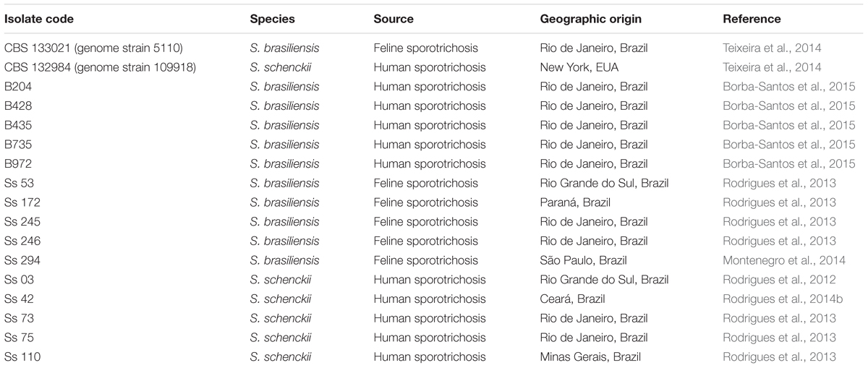Image resolution: width=868 pixels, height=368 pixels.
Task: Open the Rodrigues et al., 2013 reference for Ss 53
Action: [779, 184]
